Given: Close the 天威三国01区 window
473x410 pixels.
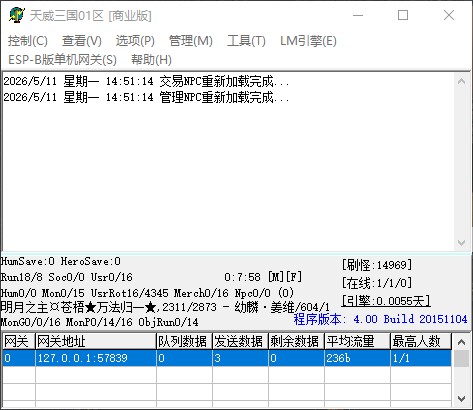Looking at the screenshot, I should tap(449, 15).
